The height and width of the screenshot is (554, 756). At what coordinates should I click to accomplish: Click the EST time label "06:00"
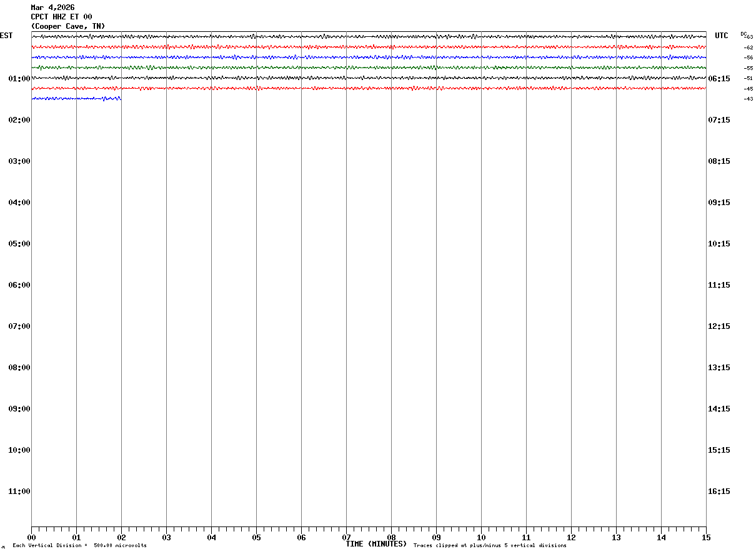pyautogui.click(x=19, y=285)
